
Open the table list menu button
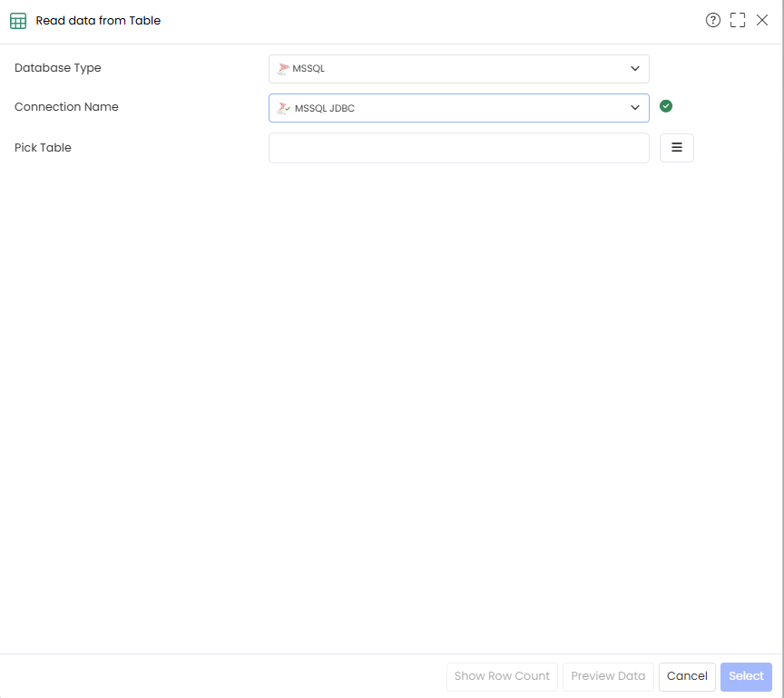(x=677, y=148)
